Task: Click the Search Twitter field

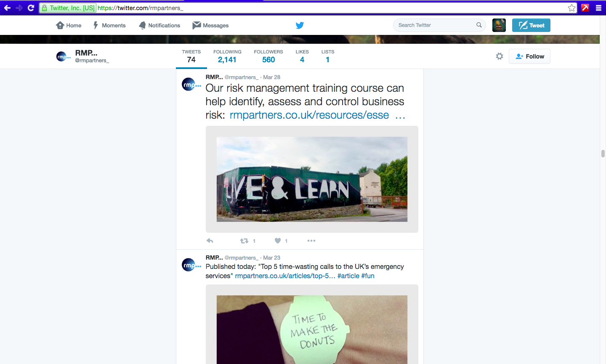Action: point(439,25)
